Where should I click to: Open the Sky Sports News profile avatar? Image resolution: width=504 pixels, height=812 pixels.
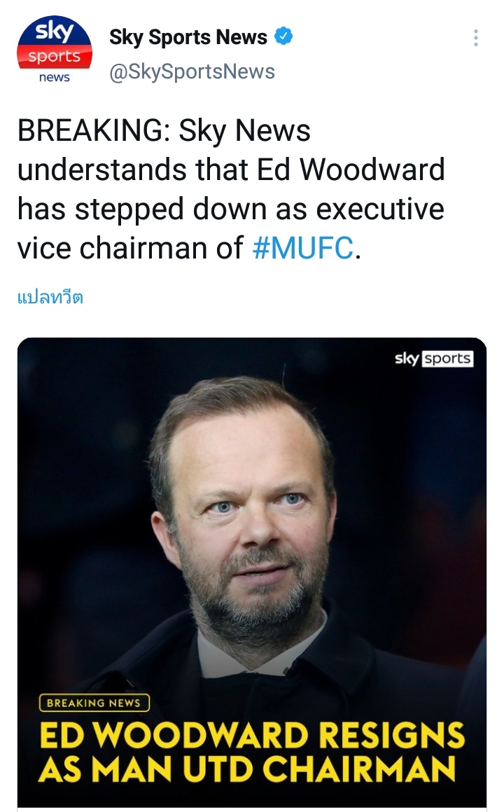tap(55, 49)
